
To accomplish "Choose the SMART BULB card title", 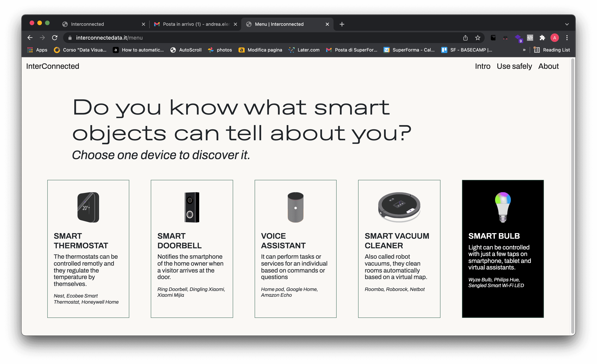I will [494, 236].
